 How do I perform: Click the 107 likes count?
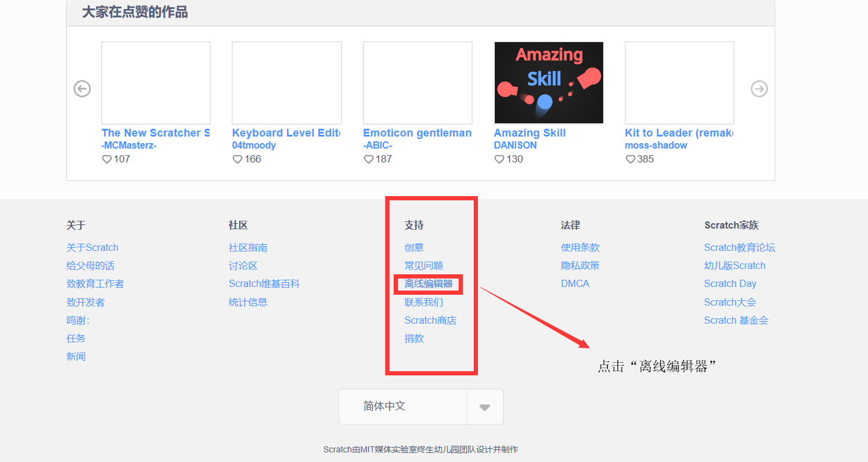122,159
